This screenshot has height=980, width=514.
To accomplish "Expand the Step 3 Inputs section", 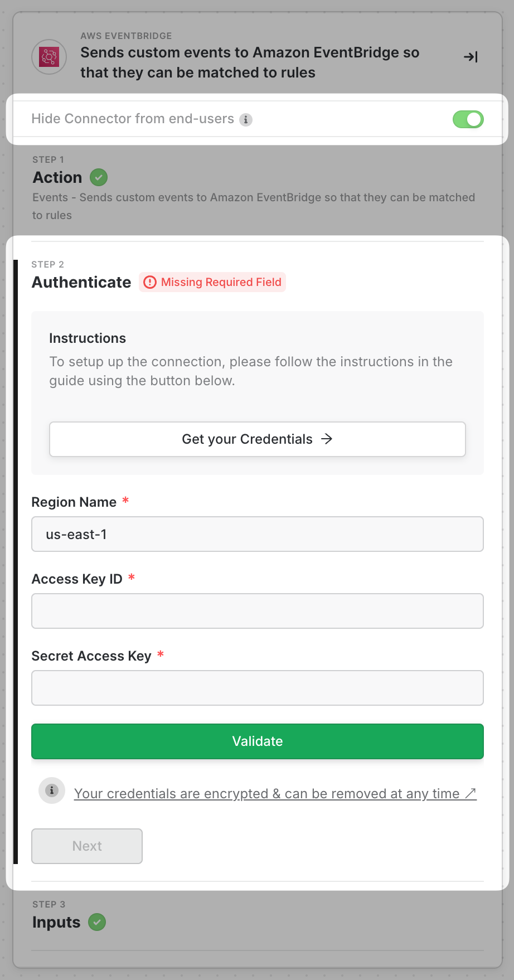I will (x=56, y=922).
